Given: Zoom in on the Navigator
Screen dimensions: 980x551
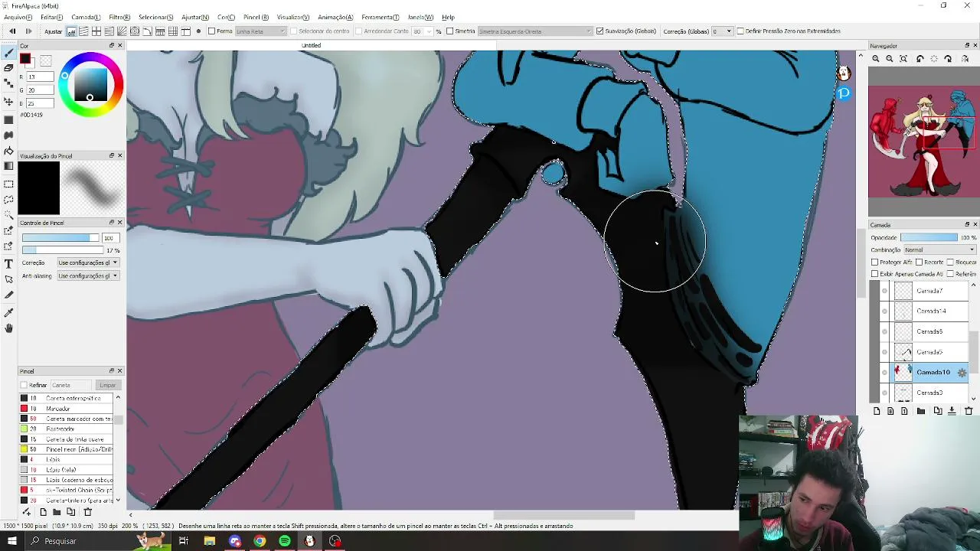Looking at the screenshot, I should (876, 59).
